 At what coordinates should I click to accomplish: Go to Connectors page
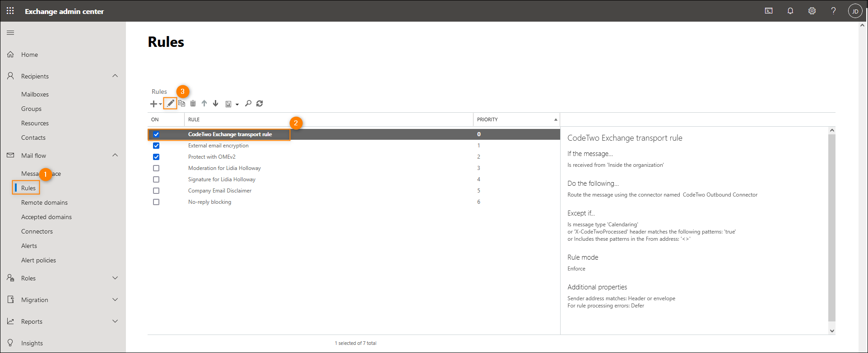37,231
